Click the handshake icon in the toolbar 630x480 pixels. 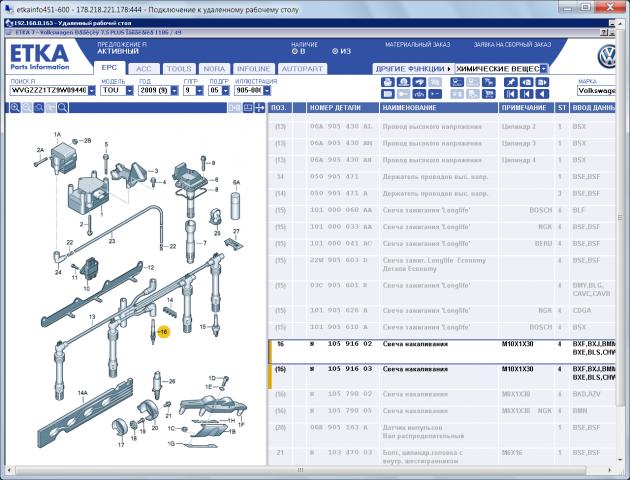[419, 82]
